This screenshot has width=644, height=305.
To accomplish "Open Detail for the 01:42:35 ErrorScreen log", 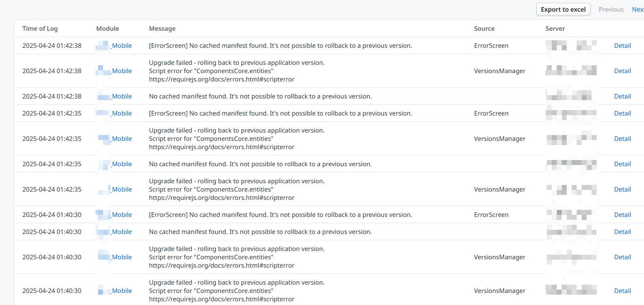I will tap(622, 113).
